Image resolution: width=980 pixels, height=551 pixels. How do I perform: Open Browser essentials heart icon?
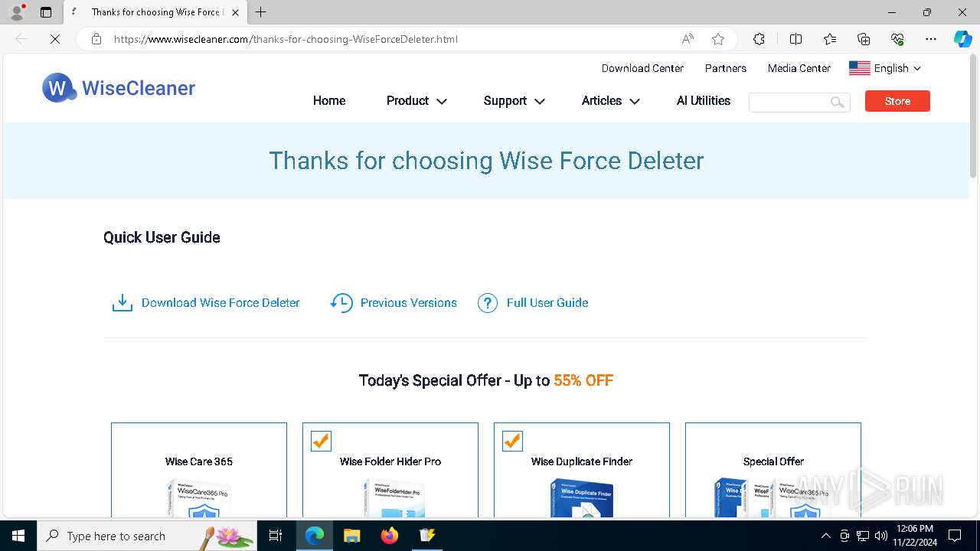pos(897,39)
